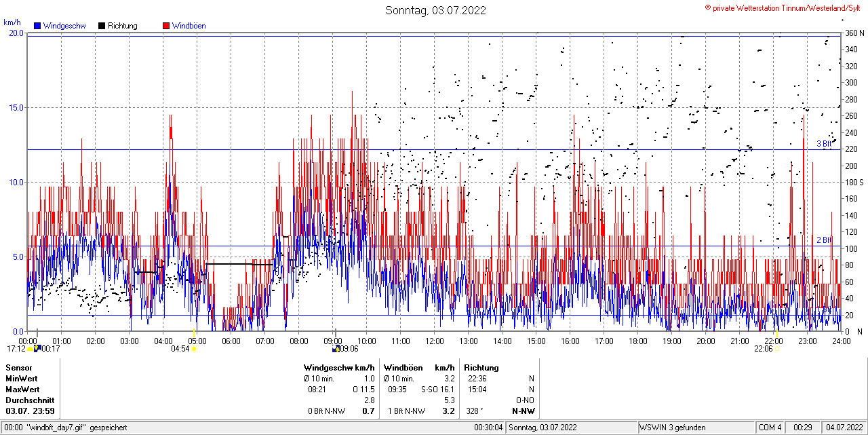Click the 15.0 value on speed axis
The height and width of the screenshot is (435, 868).
click(16, 107)
